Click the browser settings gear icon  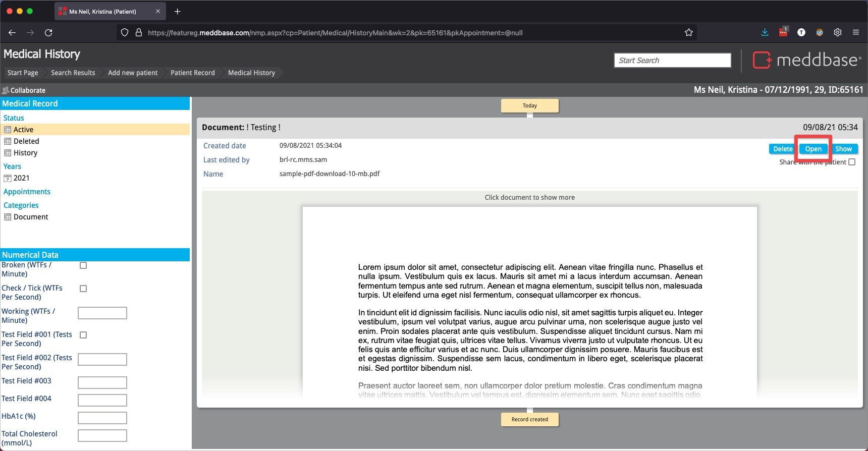coord(838,33)
